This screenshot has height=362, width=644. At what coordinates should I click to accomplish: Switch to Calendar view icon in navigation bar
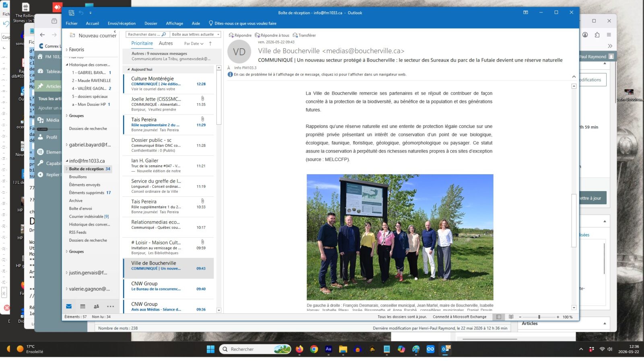pos(83,306)
